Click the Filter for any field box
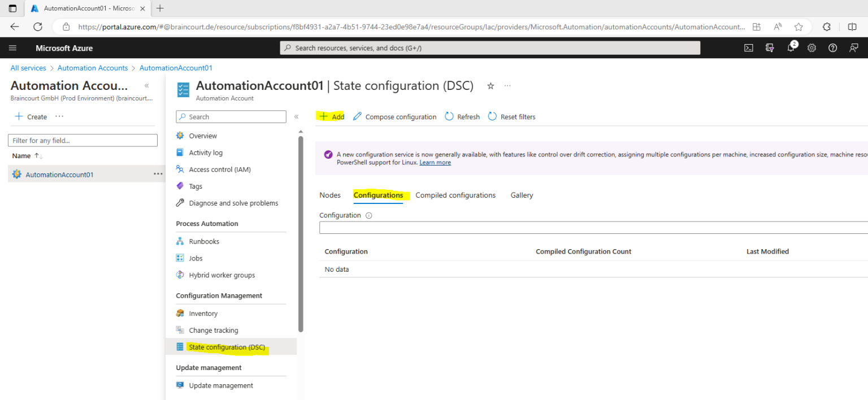 (83, 140)
